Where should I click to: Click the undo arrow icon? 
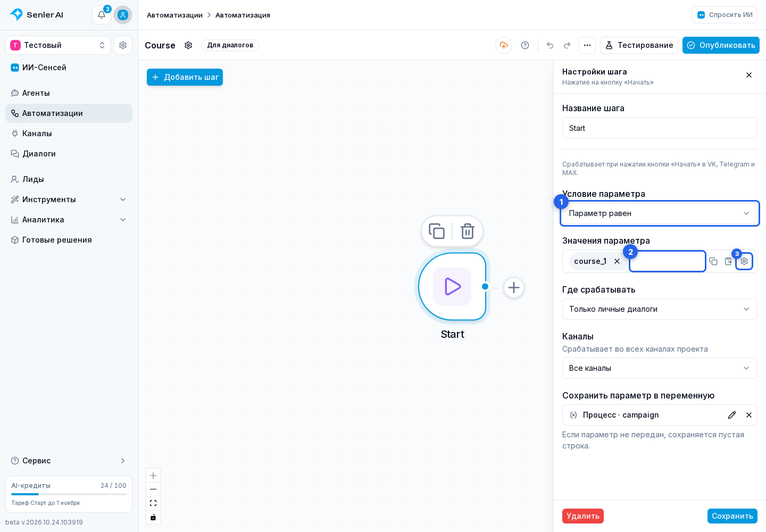[x=550, y=45]
